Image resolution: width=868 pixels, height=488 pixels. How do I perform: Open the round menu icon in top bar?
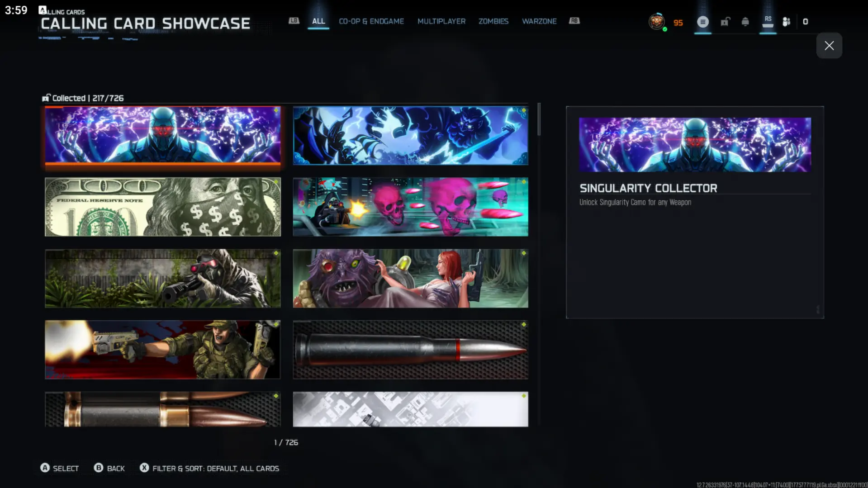pos(702,22)
